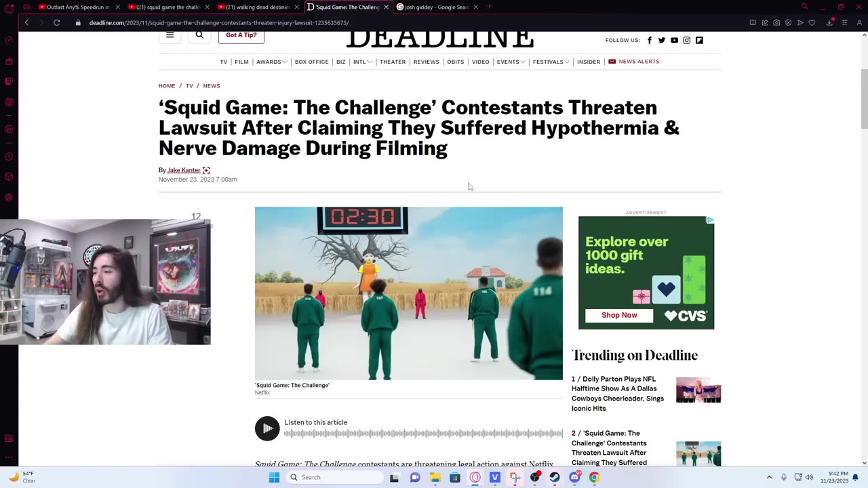Open the Deadline site search
Screen dimensions: 868x488
click(x=199, y=35)
